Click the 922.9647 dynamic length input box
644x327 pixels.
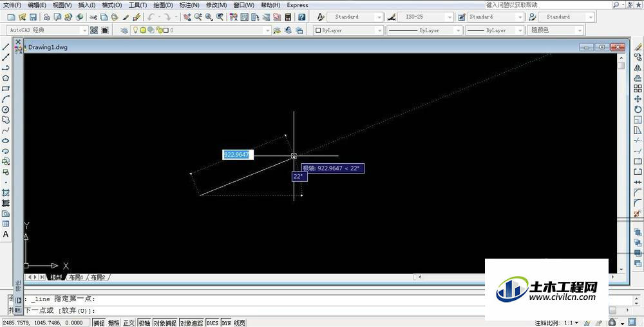point(238,155)
